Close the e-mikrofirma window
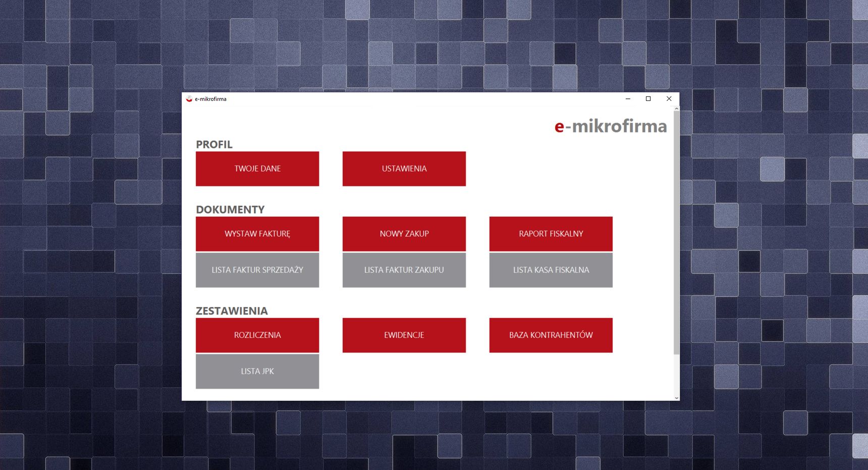 [669, 99]
